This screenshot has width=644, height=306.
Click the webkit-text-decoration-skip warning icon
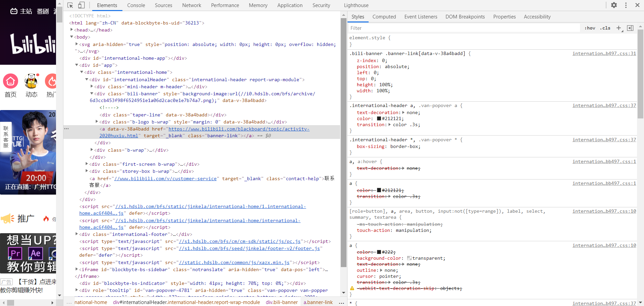pyautogui.click(x=352, y=289)
